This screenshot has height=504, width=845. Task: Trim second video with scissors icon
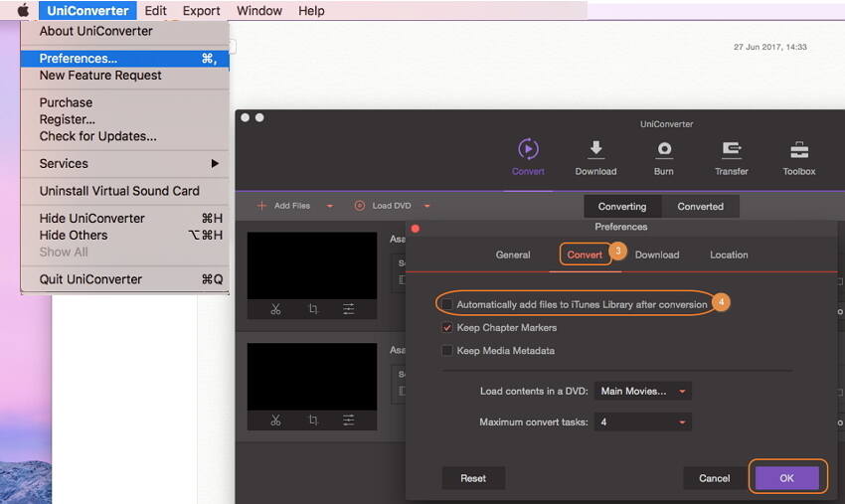(x=275, y=420)
